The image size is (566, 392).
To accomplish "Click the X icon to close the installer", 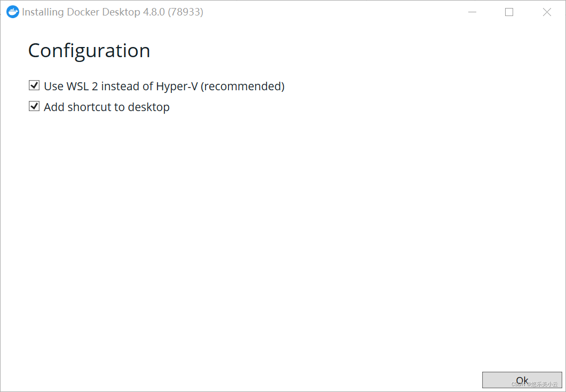I will coord(547,12).
